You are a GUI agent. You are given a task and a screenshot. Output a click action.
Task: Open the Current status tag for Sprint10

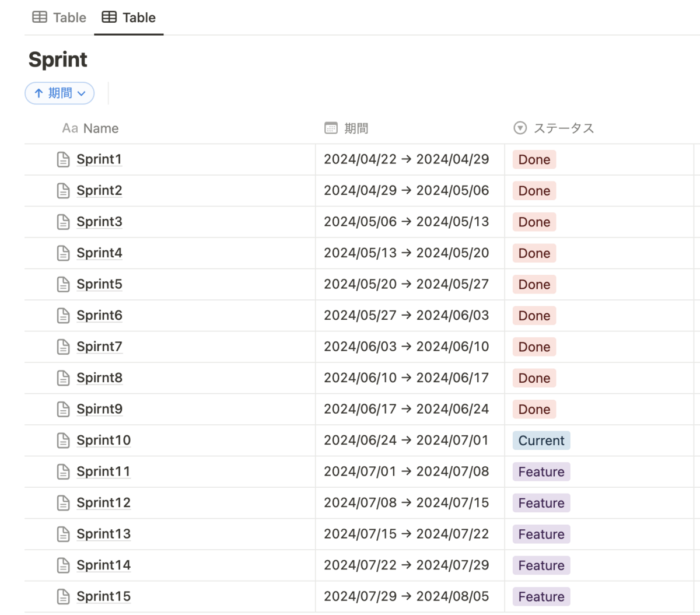[x=541, y=441]
